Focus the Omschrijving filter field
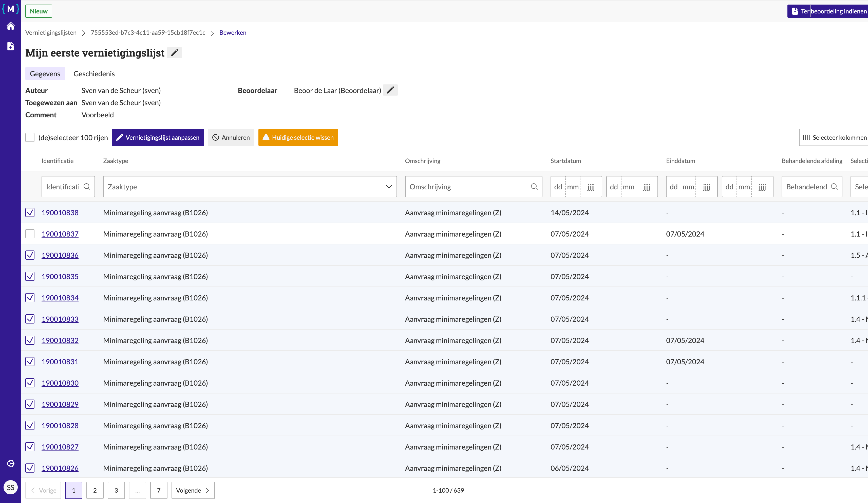The width and height of the screenshot is (868, 503). pos(474,187)
